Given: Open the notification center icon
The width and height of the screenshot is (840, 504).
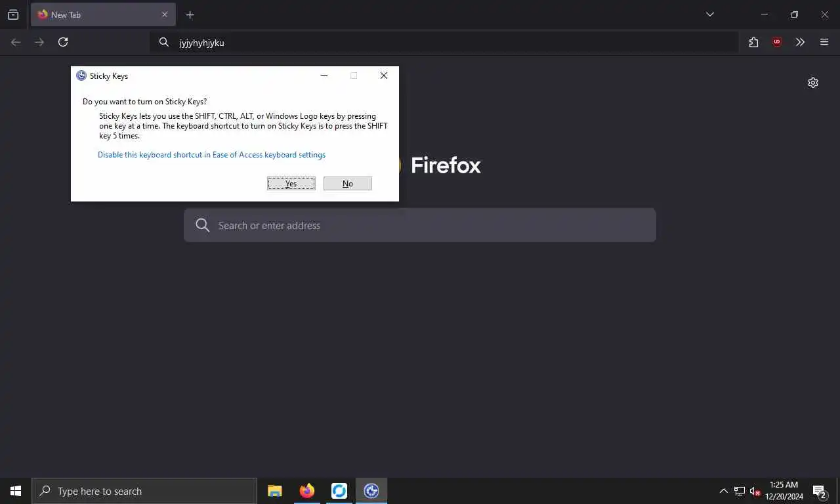Looking at the screenshot, I should click(x=820, y=491).
